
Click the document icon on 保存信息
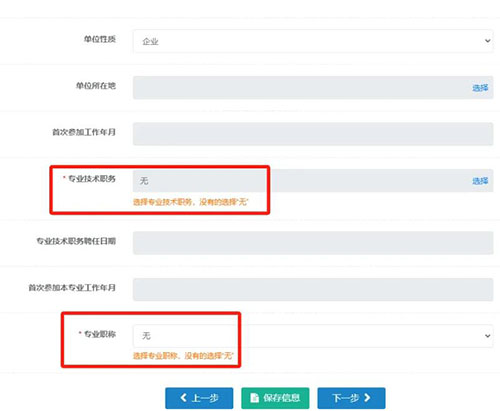254,398
